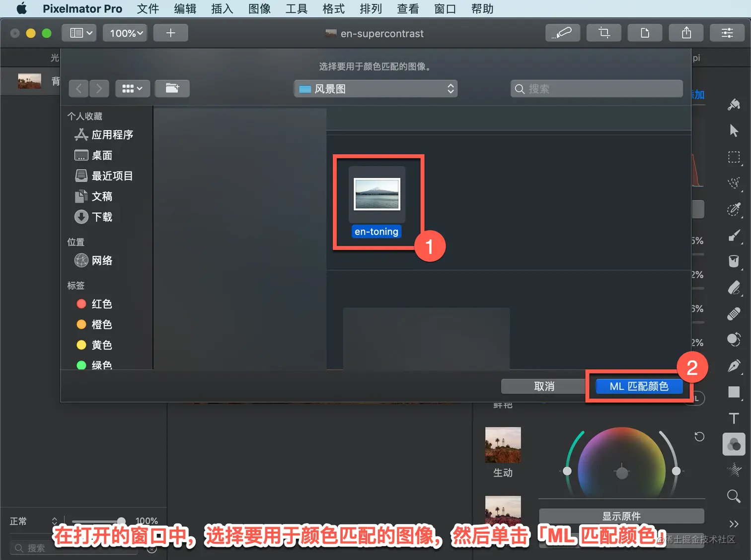Open the 文件 menu
This screenshot has width=751, height=560.
point(148,9)
